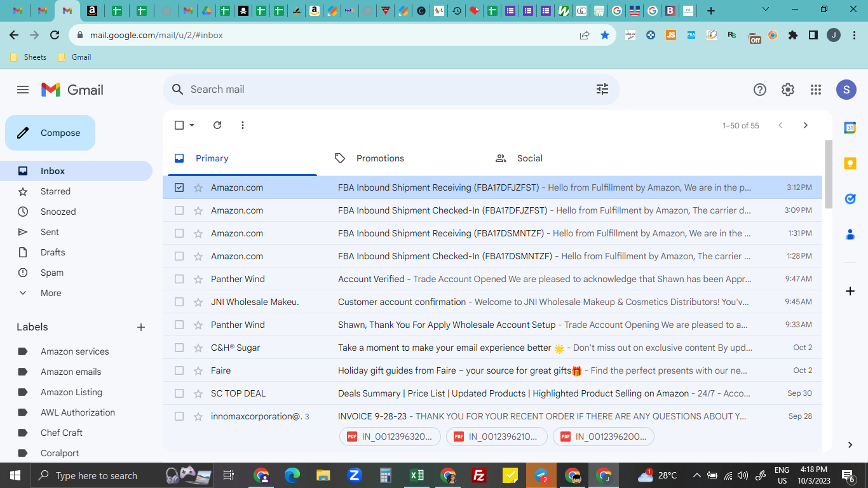This screenshot has width=868, height=488.
Task: Open the Sheets bookmark folder
Action: point(29,57)
